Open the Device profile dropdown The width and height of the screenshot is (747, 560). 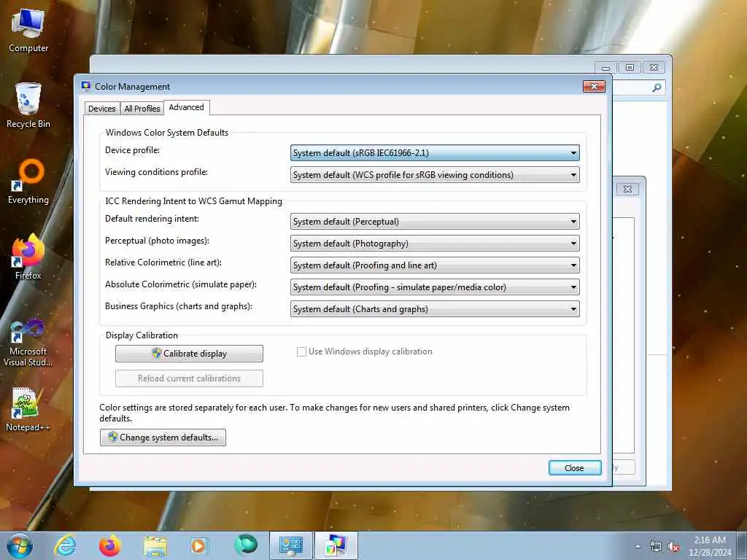tap(435, 153)
